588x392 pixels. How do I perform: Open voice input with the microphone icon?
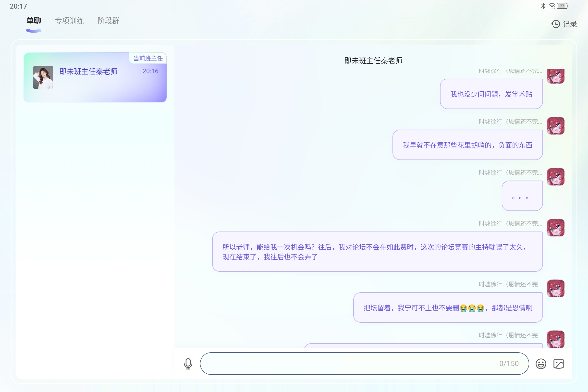point(188,364)
